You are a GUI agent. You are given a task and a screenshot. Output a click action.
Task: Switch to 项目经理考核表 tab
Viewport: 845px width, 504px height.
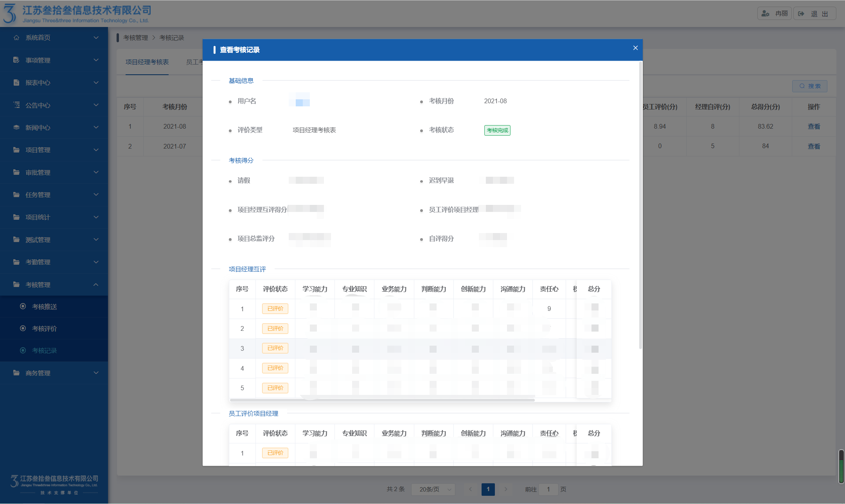point(147,62)
